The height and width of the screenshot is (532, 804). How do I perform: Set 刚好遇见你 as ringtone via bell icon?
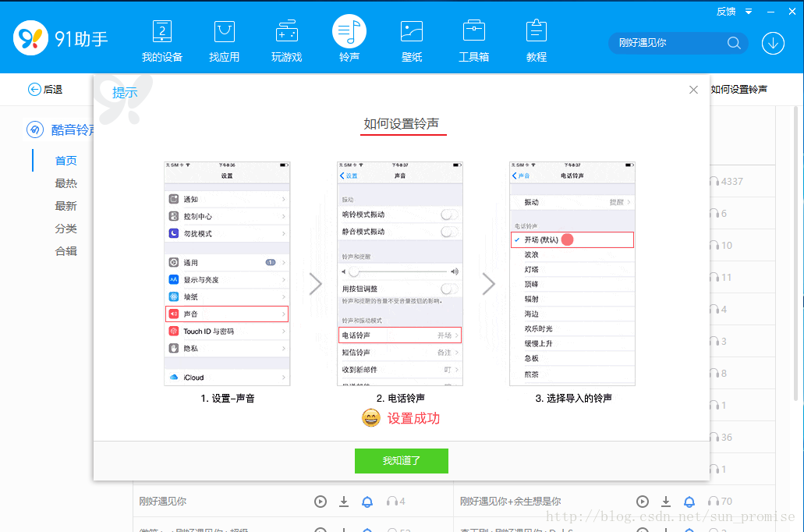pos(367,502)
